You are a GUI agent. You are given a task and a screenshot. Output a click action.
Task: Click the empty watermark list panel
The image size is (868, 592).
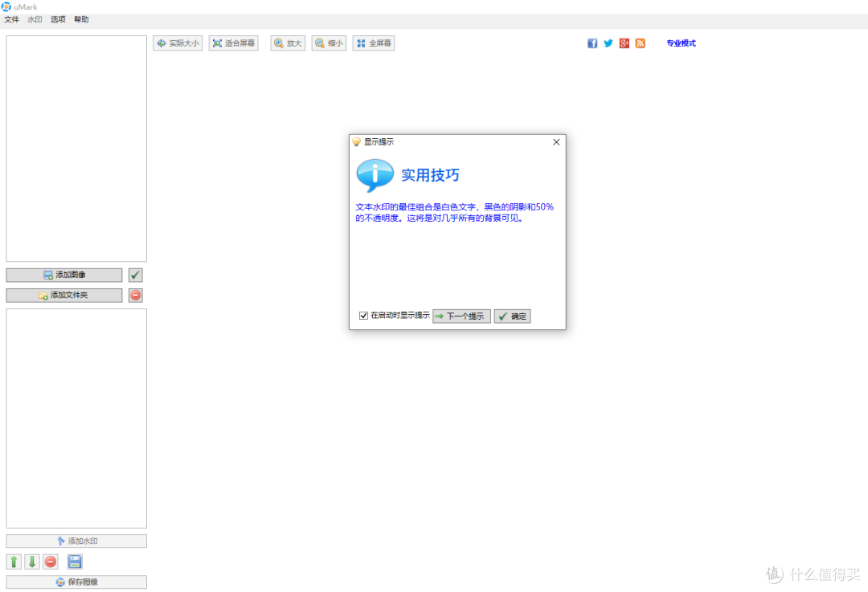[76, 418]
